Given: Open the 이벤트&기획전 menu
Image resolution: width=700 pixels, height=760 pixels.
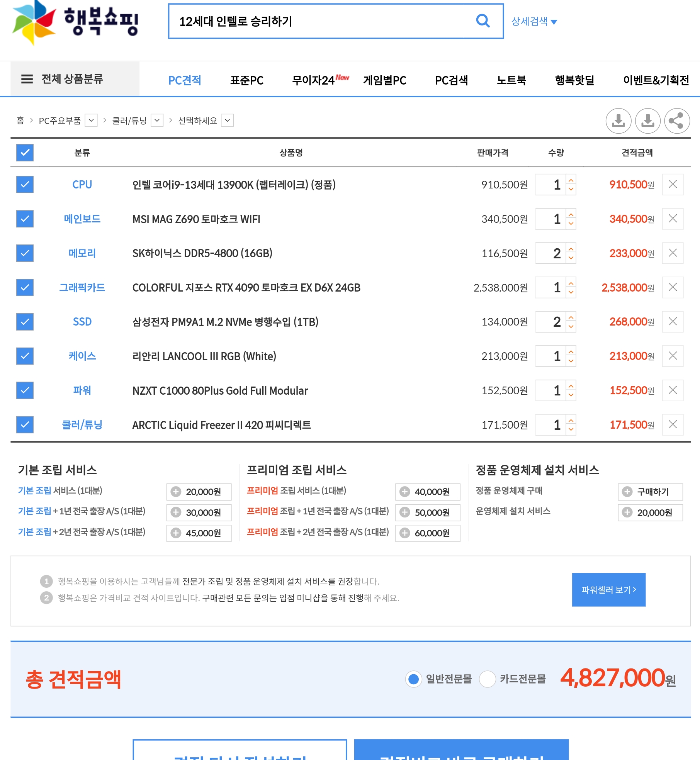Looking at the screenshot, I should coord(656,80).
